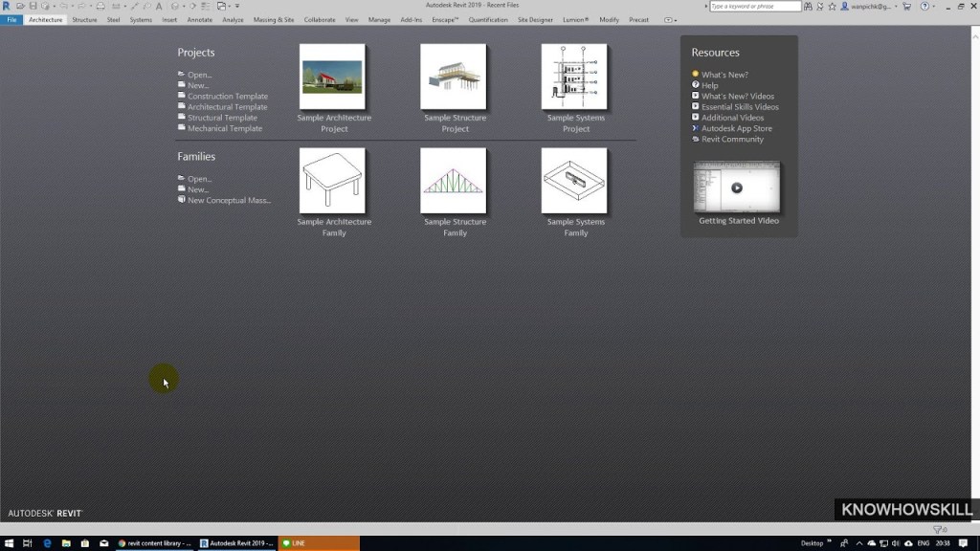Viewport: 980px width, 551px height.
Task: Switch to the Massing & Site tab
Action: (274, 19)
